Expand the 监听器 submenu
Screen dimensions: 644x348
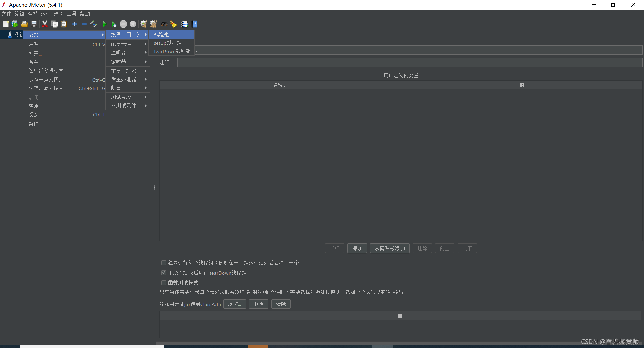click(x=128, y=52)
